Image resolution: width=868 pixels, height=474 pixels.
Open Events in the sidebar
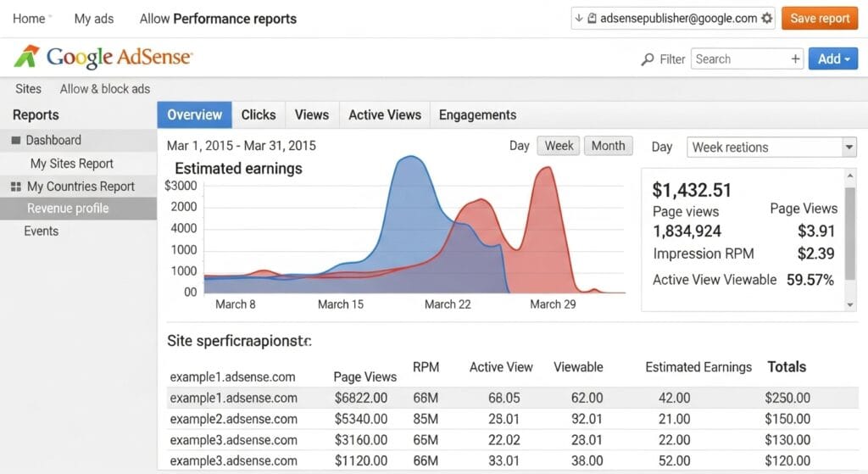[41, 231]
